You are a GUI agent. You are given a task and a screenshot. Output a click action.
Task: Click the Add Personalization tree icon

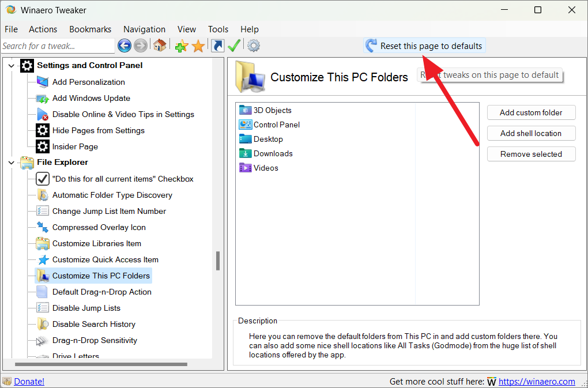click(43, 82)
